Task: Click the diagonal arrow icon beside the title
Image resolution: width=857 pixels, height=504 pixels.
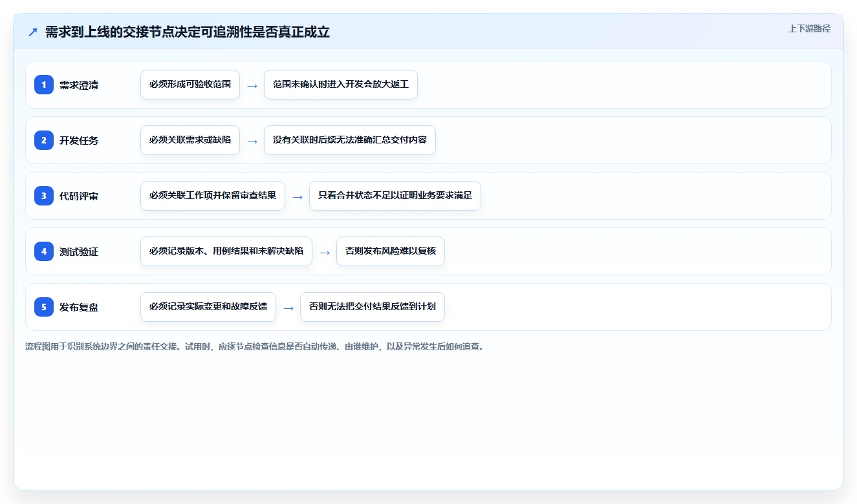Action: 33,32
